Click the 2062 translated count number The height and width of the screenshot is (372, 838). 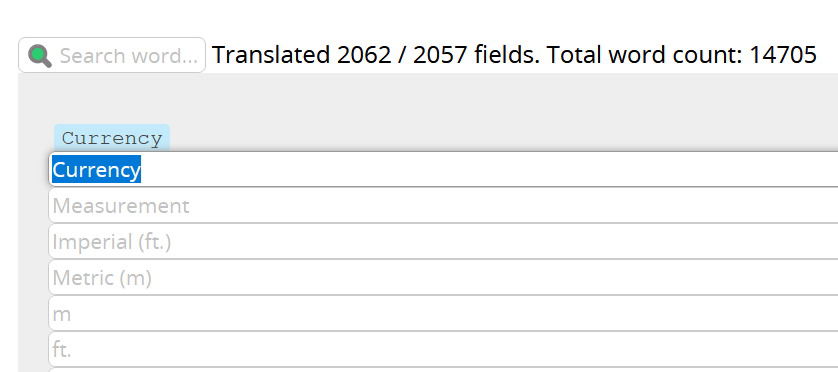click(x=364, y=55)
